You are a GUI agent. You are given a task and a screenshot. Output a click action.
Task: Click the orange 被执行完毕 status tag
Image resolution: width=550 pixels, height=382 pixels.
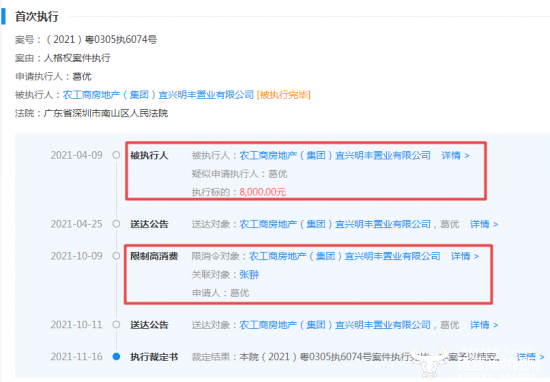[284, 95]
